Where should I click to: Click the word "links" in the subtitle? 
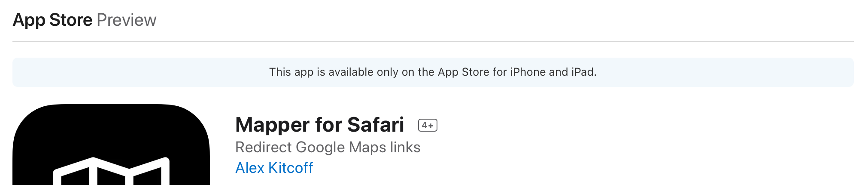point(405,147)
